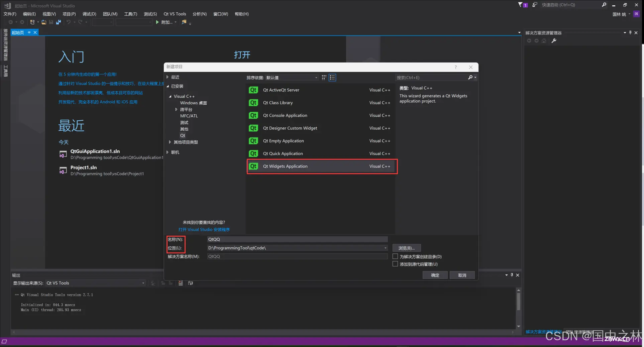Viewport: 644px width, 347px height.
Task: Pin the Output panel
Action: [512, 275]
